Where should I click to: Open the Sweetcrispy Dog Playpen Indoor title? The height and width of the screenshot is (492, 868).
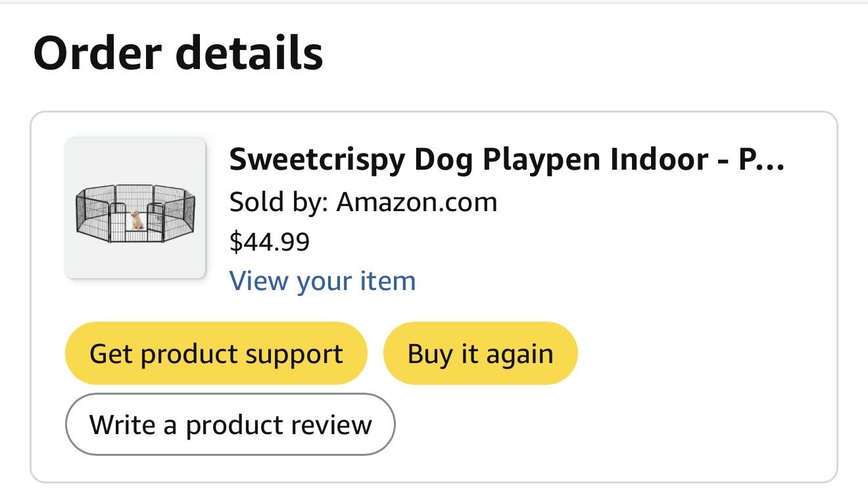click(x=506, y=160)
